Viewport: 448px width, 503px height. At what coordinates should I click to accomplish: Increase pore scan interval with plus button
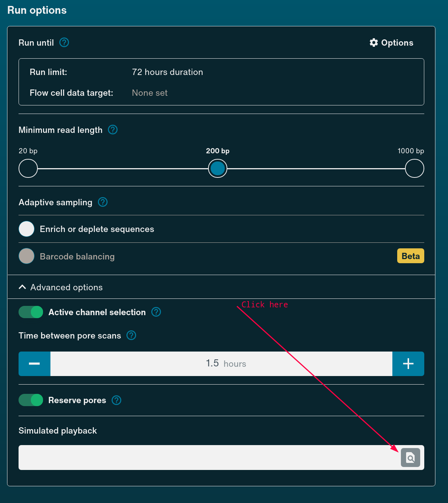click(408, 364)
